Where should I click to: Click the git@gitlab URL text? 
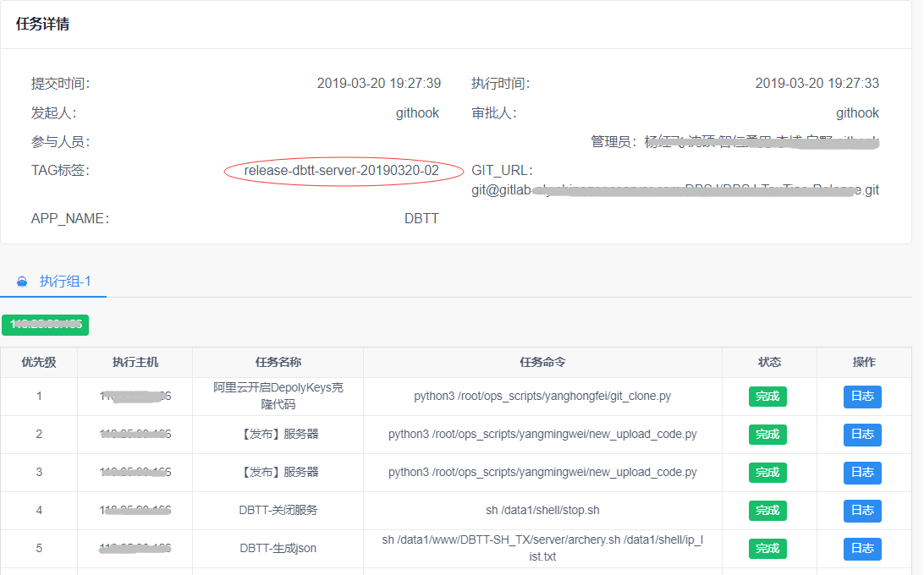click(x=675, y=189)
